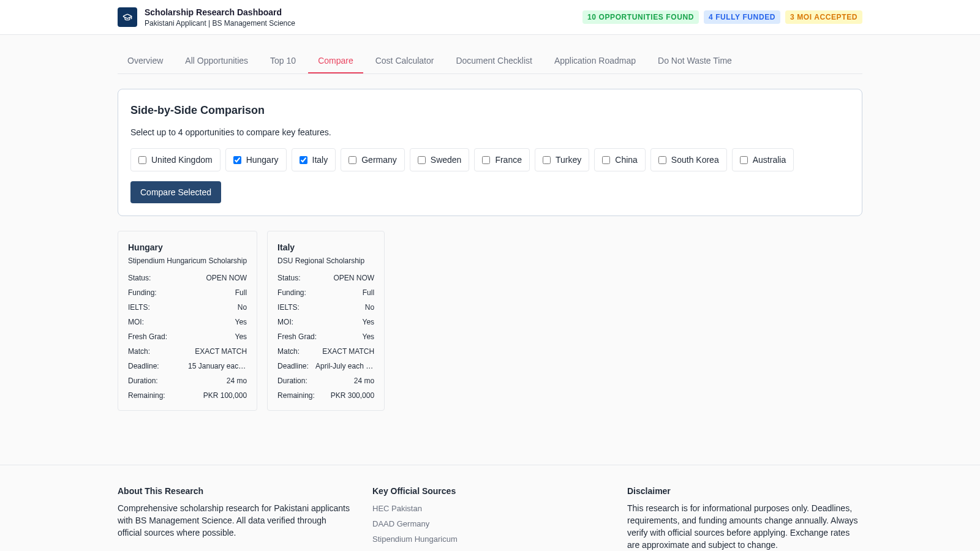Switch to Document Checklist tab
Screen dimensions: 980x551
(494, 61)
